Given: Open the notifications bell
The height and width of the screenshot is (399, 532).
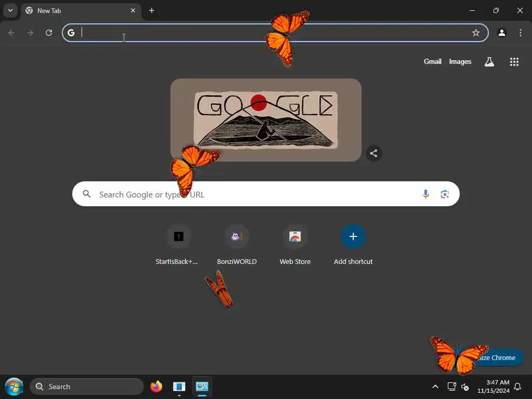Looking at the screenshot, I should point(517,387).
